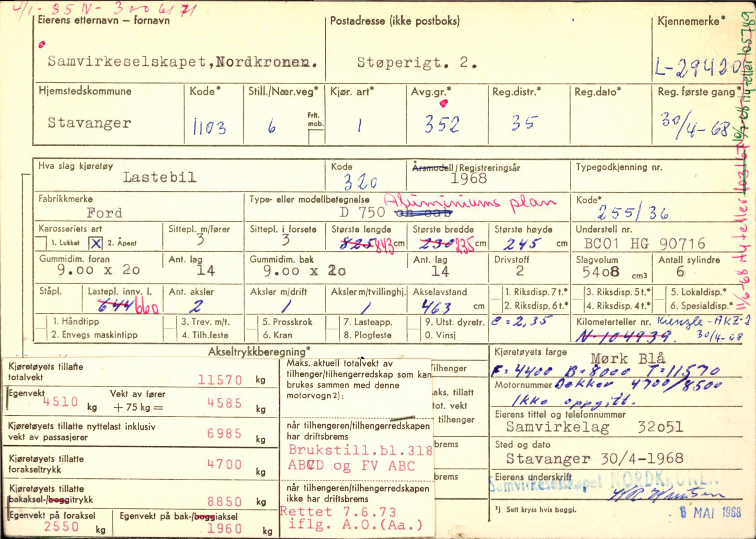Uncheck the '2. Åpent' crossed box

click(96, 243)
